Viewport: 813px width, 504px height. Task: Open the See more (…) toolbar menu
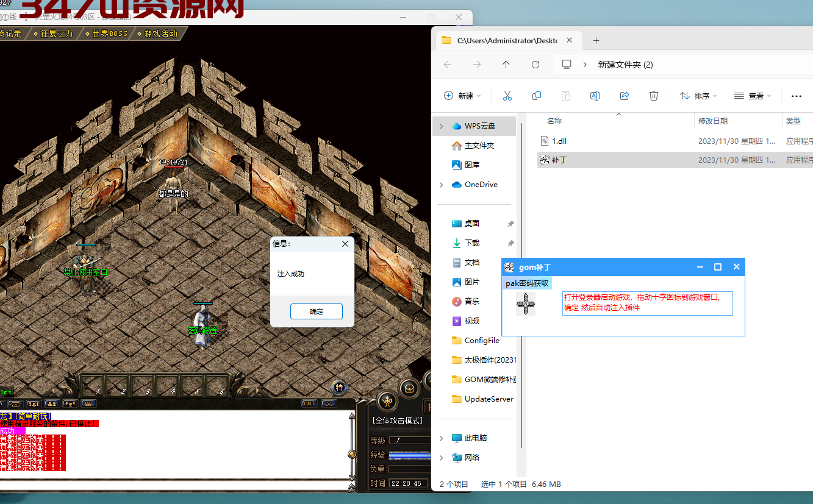click(796, 96)
